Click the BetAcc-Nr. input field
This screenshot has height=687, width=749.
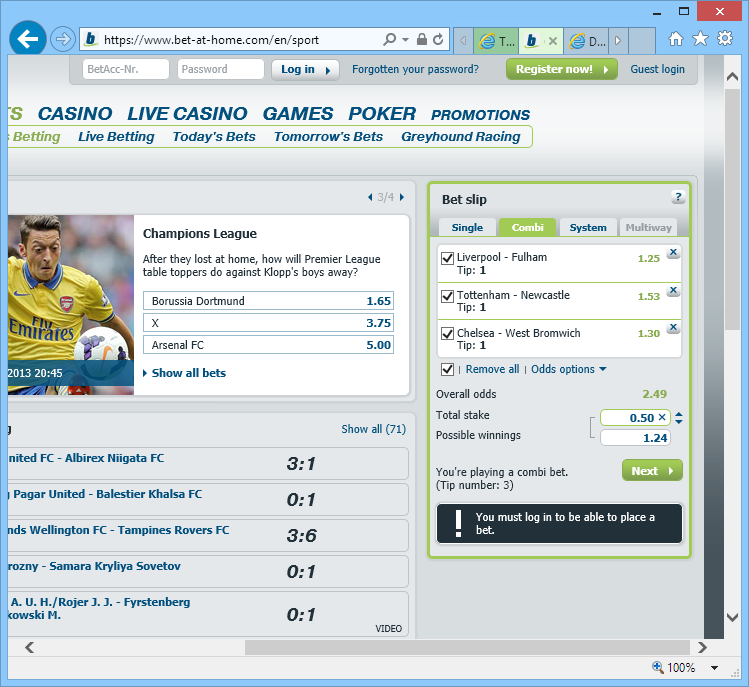pos(126,69)
